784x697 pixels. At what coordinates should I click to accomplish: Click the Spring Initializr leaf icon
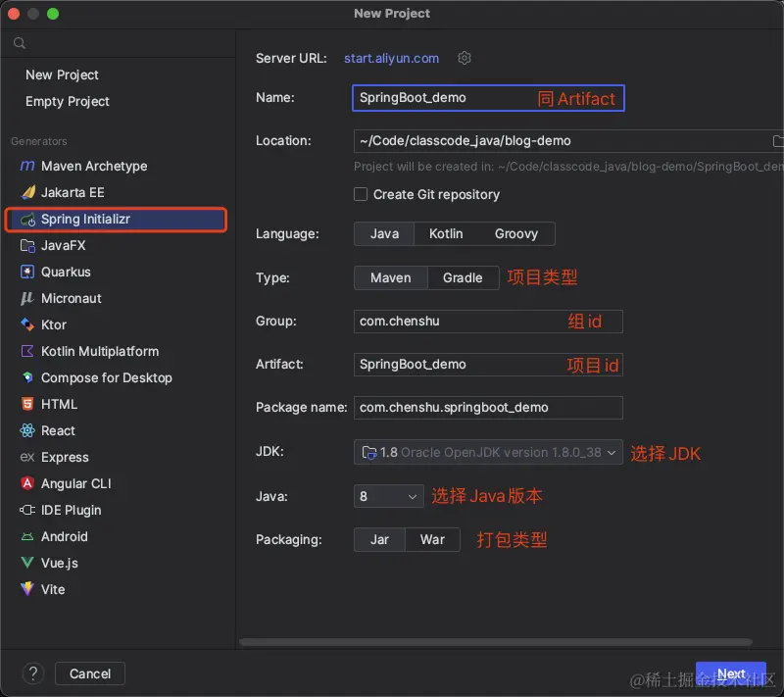(27, 219)
